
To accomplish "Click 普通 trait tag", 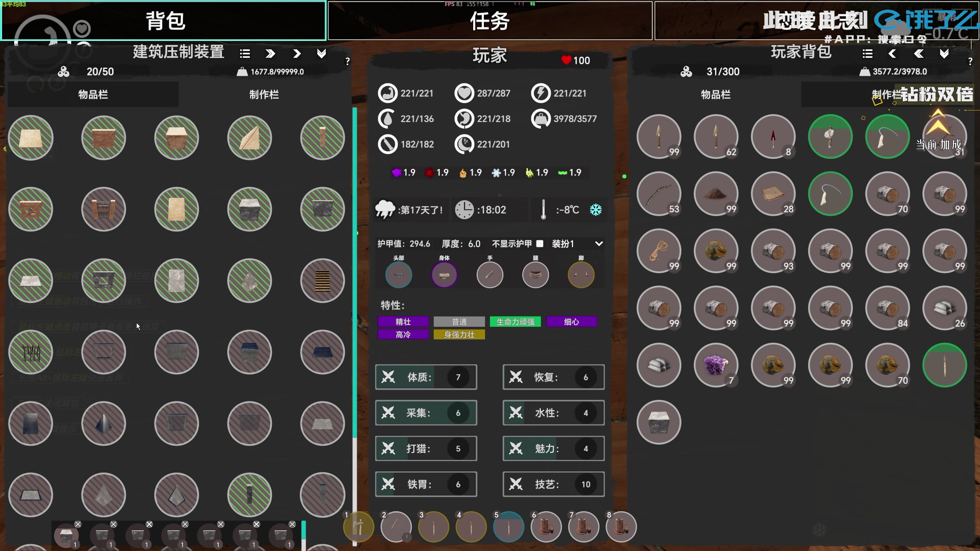I will (459, 322).
